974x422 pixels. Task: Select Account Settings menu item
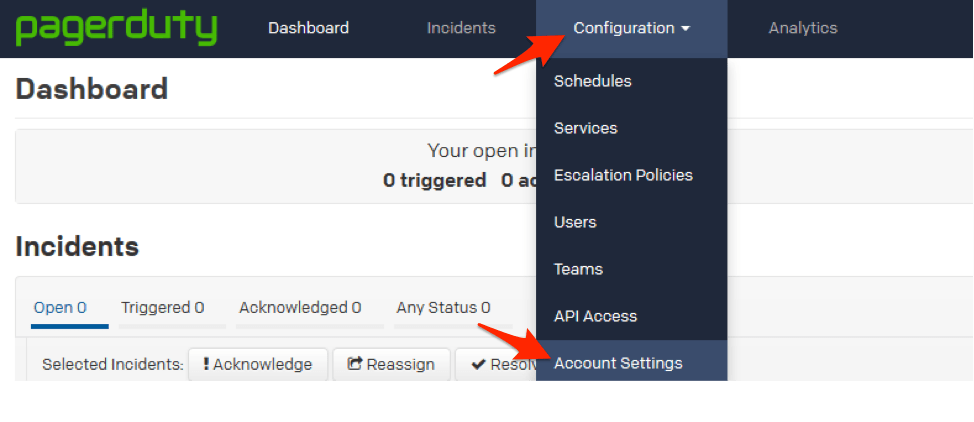pyautogui.click(x=618, y=363)
